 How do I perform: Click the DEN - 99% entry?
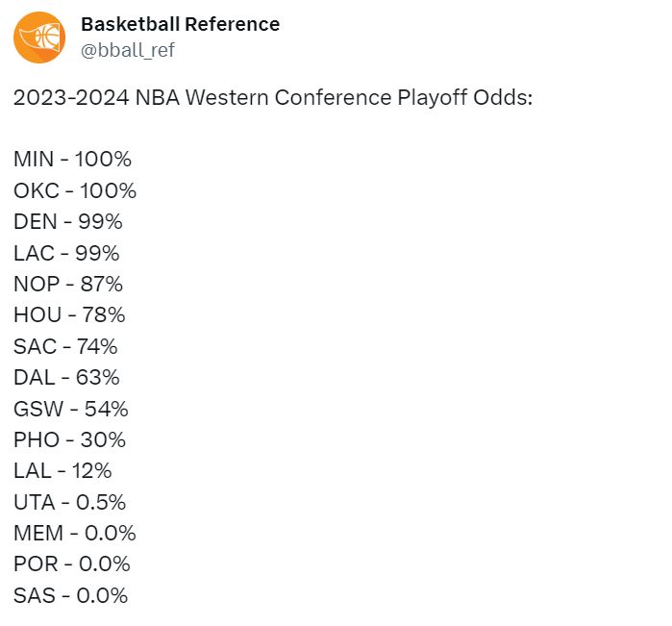click(68, 222)
